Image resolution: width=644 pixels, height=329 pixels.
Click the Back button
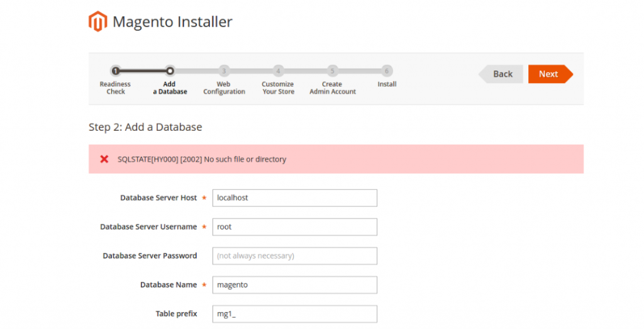click(x=501, y=74)
